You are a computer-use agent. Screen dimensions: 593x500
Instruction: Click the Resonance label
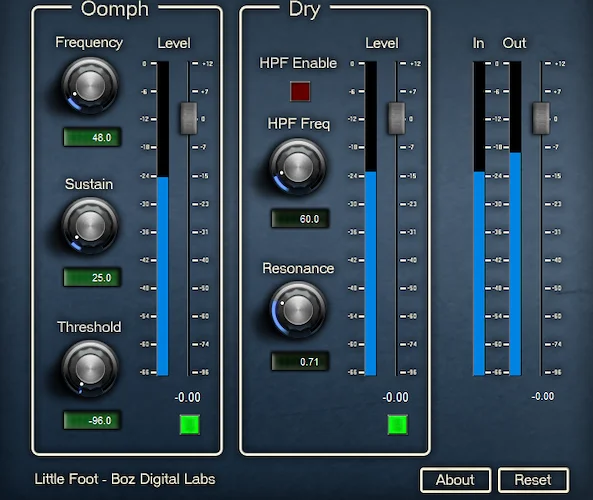298,268
